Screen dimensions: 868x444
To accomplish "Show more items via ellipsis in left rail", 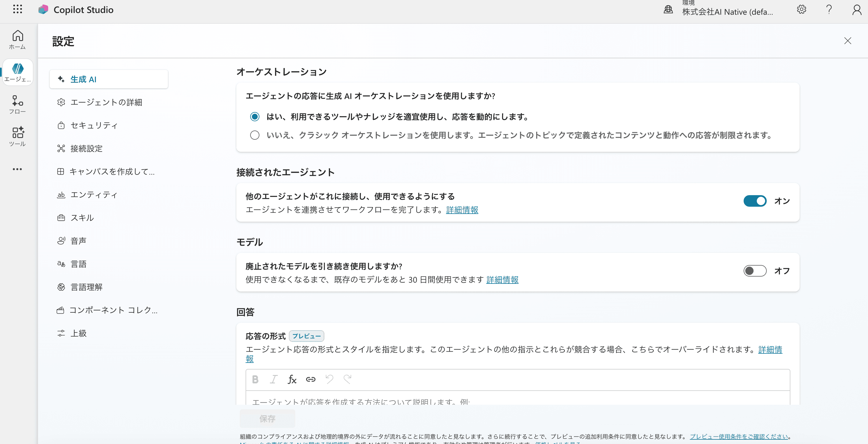I will [18, 169].
